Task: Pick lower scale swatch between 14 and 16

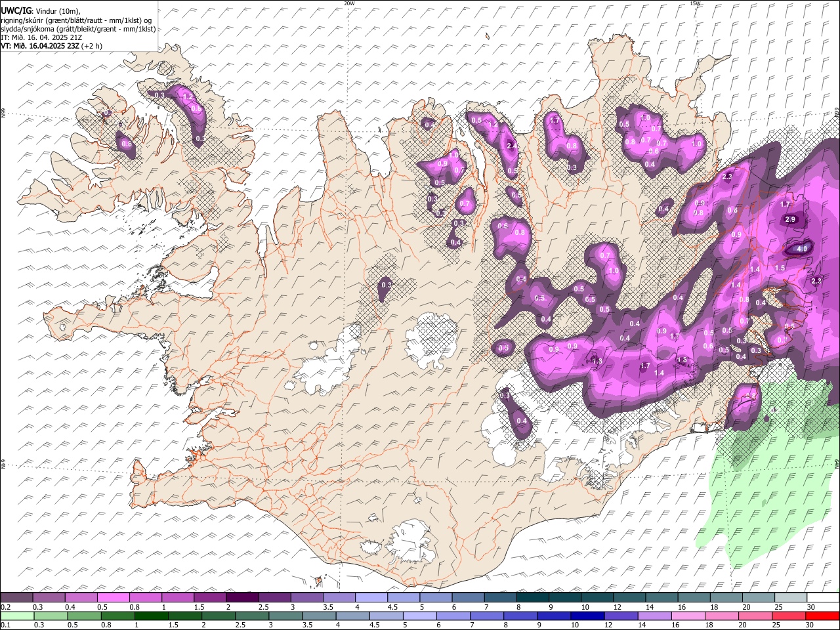Action: click(654, 616)
